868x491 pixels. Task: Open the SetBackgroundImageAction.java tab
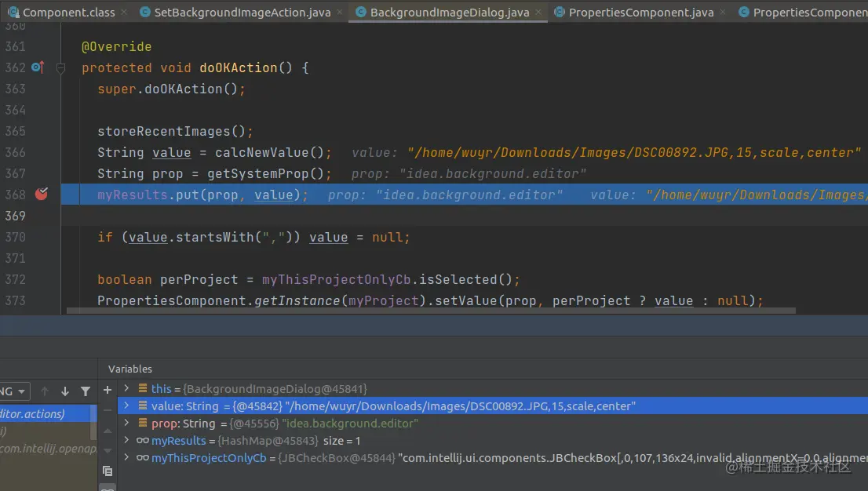click(x=242, y=13)
